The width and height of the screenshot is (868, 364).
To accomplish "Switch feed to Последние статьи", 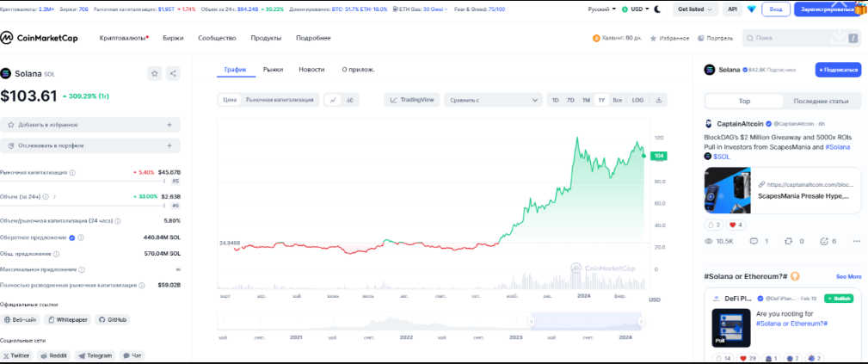I will [821, 102].
